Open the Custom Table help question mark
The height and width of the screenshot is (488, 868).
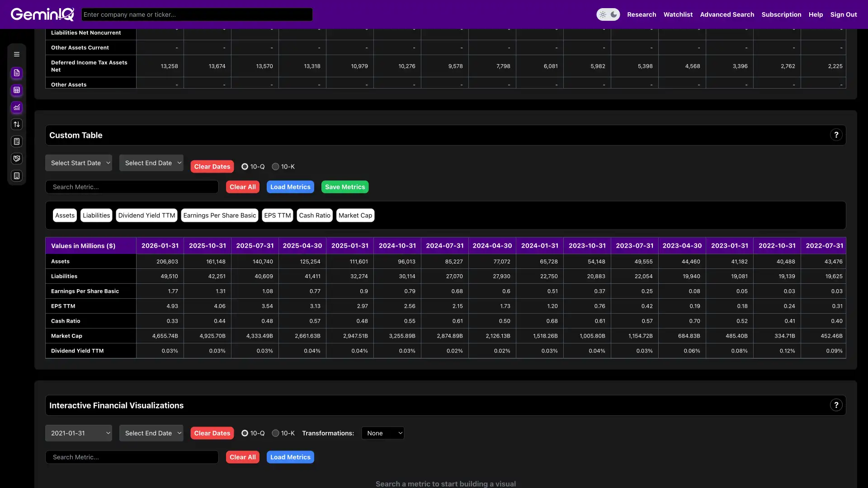(x=837, y=134)
